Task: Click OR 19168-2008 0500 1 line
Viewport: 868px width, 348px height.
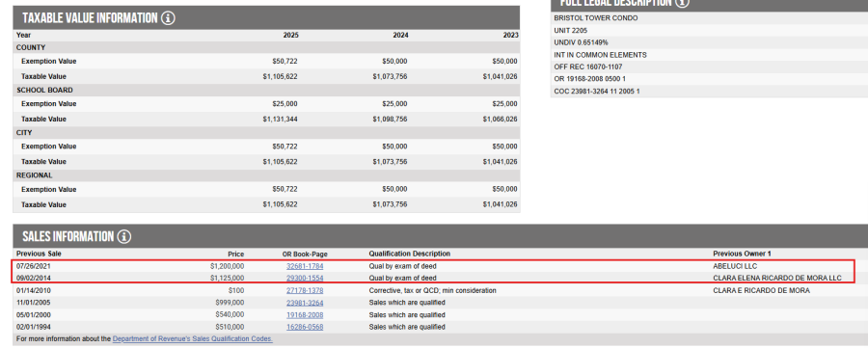Action: click(590, 79)
